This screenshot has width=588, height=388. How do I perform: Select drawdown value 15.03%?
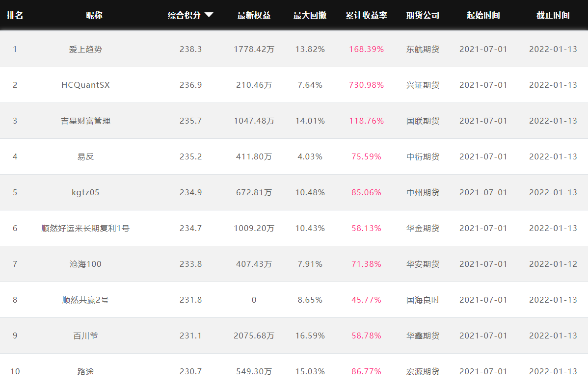click(x=310, y=371)
